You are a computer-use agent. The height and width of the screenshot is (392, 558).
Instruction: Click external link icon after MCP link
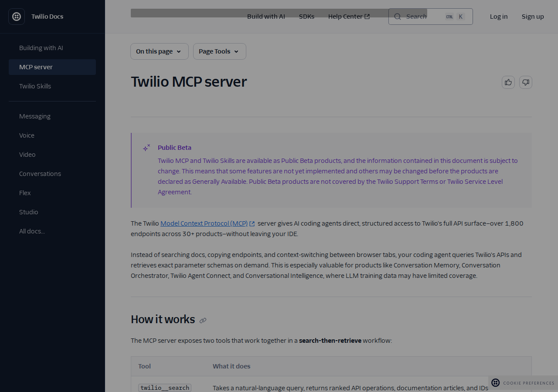point(252,224)
